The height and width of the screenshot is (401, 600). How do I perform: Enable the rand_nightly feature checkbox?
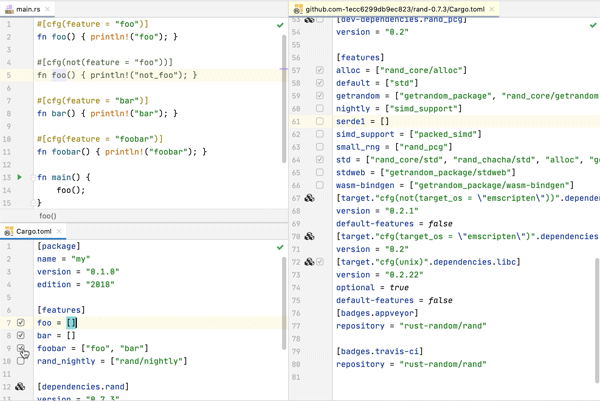21,361
